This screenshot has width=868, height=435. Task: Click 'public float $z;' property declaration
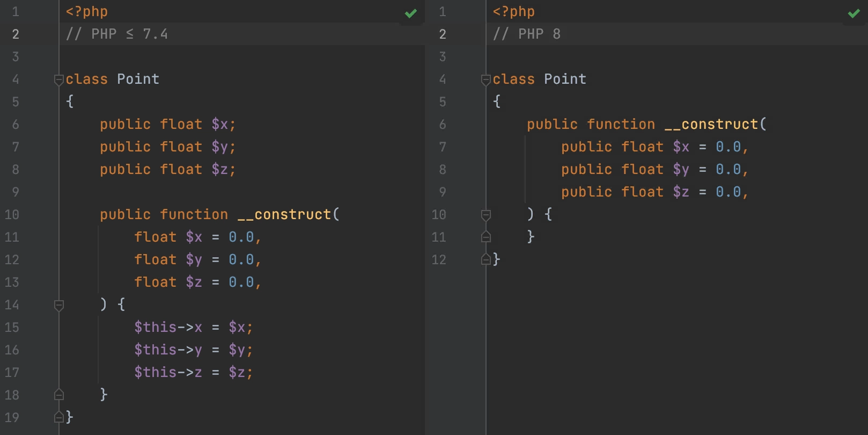coord(168,170)
